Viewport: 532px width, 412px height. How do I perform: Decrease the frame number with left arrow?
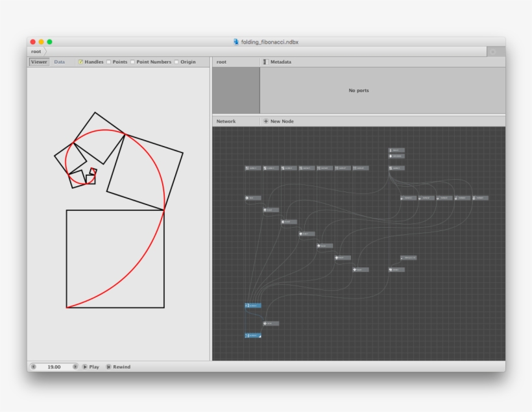34,367
